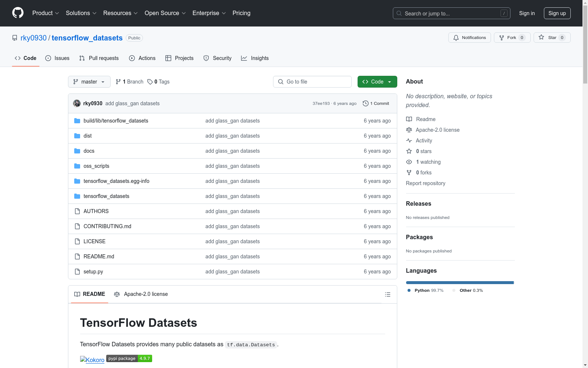Select the README tab in the file panel
Image resolution: width=588 pixels, height=368 pixels.
click(x=90, y=294)
